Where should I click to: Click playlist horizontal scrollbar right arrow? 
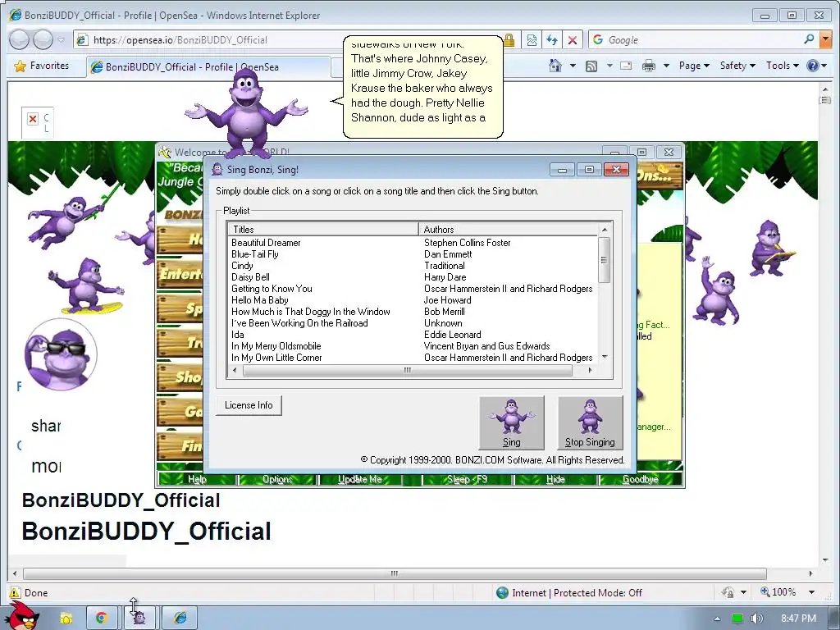590,370
